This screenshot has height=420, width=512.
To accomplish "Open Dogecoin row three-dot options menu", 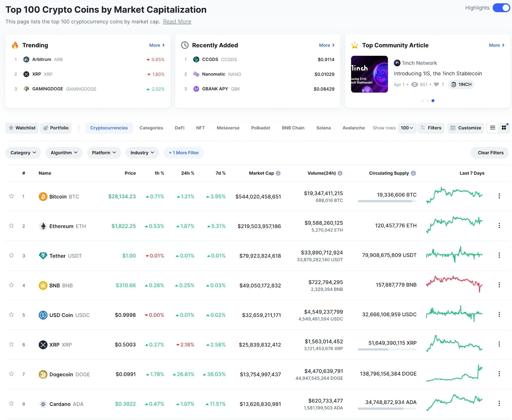I will click(x=499, y=374).
